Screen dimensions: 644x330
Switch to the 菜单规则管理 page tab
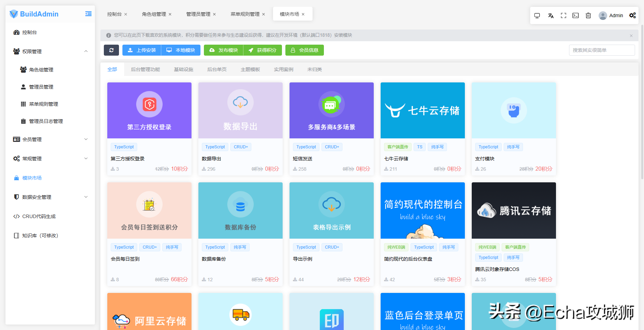pos(245,14)
